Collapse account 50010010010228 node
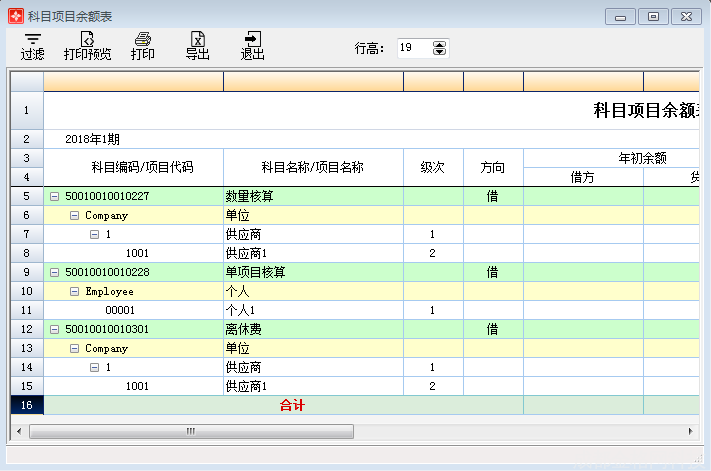The width and height of the screenshot is (711, 471). (55, 272)
